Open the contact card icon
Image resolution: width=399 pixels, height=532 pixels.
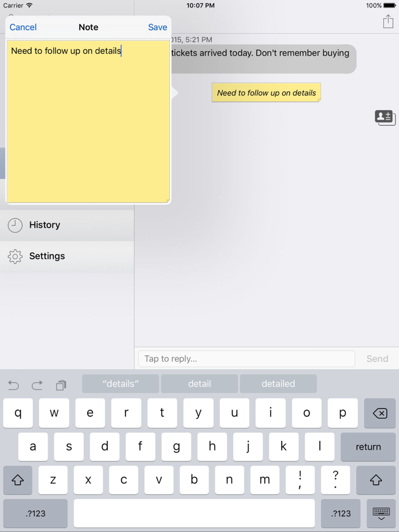point(385,118)
